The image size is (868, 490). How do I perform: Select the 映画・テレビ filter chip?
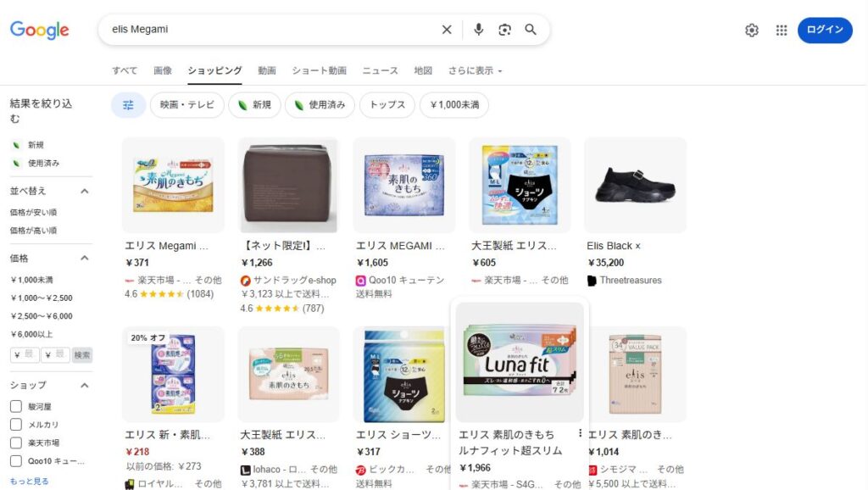(187, 104)
